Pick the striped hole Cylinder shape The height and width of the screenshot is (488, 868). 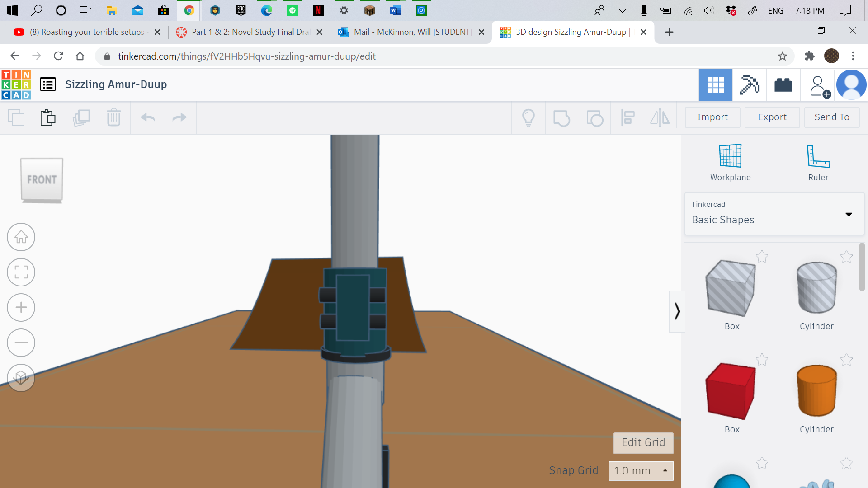pyautogui.click(x=816, y=288)
